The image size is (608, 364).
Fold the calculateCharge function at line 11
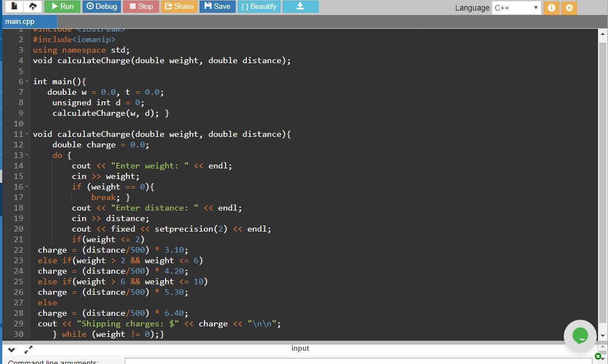[27, 134]
